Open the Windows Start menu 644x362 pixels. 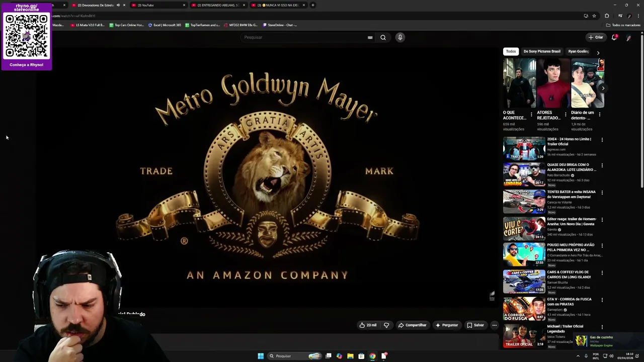pos(261,356)
